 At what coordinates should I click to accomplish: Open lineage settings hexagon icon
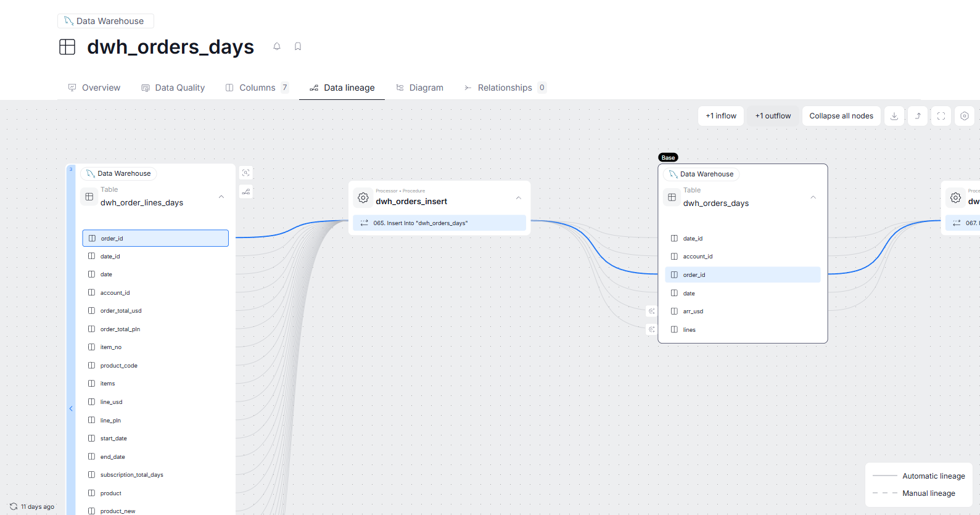(x=965, y=116)
